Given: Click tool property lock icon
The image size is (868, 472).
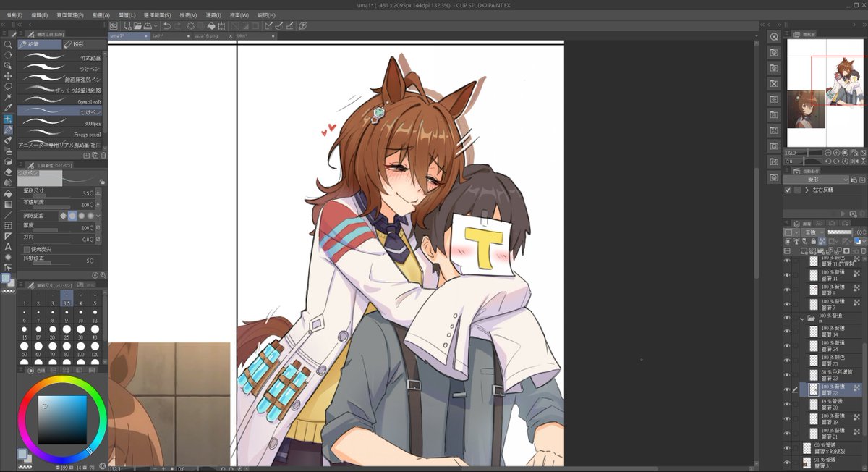Looking at the screenshot, I should [x=102, y=182].
